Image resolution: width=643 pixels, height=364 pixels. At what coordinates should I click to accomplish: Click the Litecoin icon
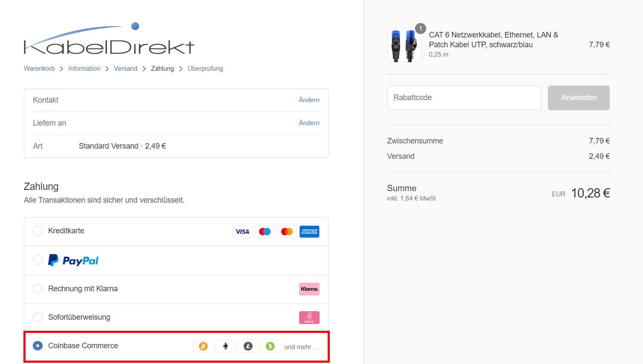coord(248,346)
